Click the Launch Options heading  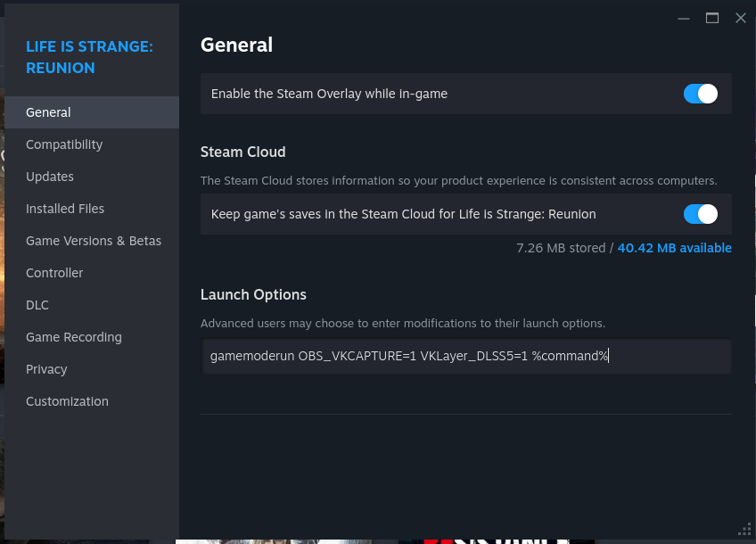[x=253, y=294]
